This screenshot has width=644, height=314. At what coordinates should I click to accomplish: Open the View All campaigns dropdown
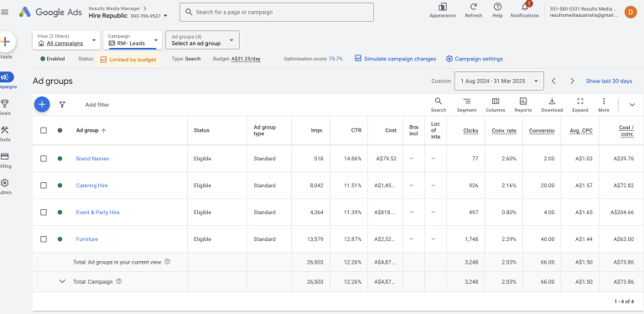tap(66, 39)
